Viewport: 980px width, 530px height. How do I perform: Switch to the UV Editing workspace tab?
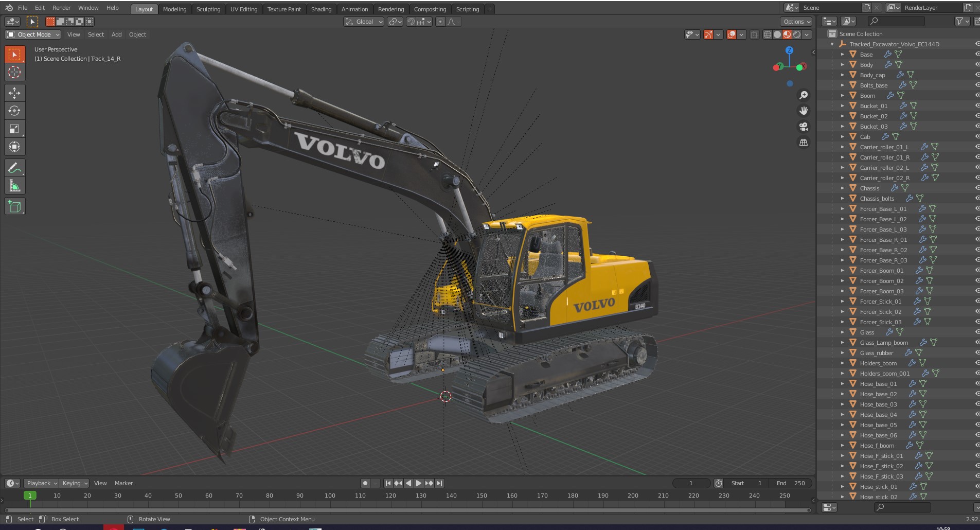pos(244,9)
